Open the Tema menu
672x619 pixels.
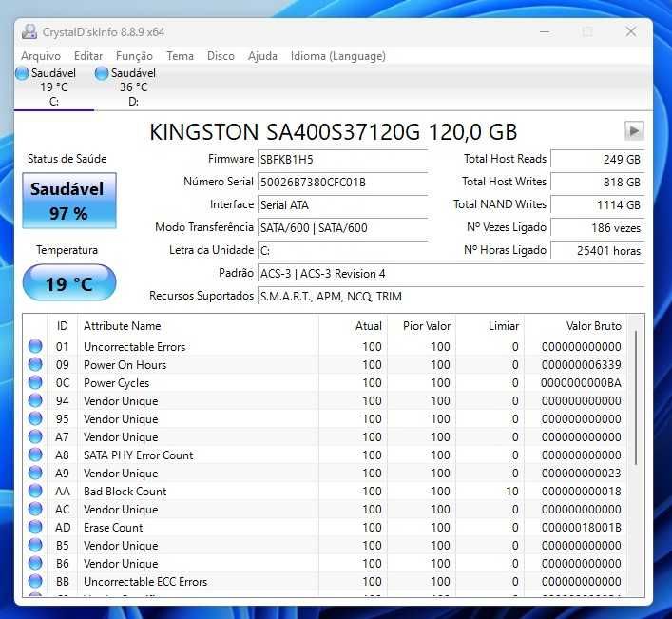click(x=180, y=56)
